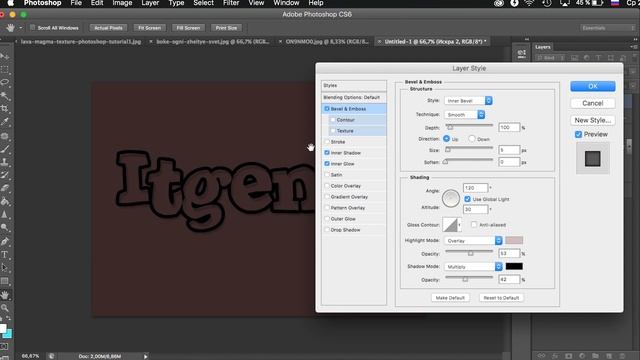
Task: Select the Blur tool
Action: click(5, 215)
